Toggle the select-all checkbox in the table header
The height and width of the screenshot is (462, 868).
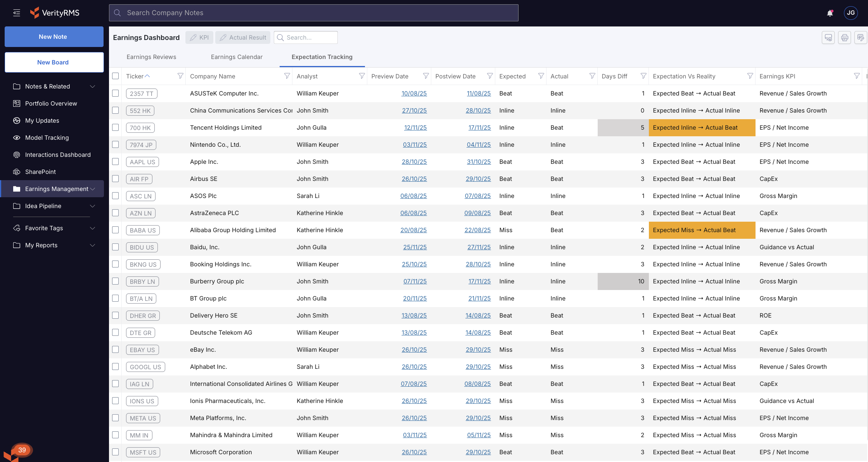116,76
